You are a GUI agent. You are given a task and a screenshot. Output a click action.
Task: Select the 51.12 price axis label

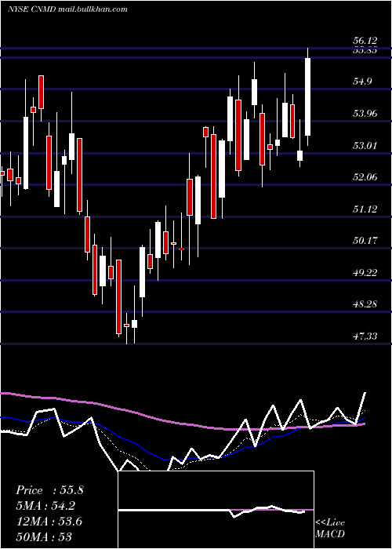click(x=365, y=209)
